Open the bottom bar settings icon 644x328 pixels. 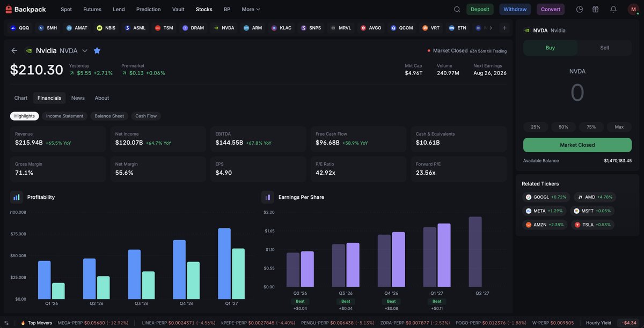pos(6,323)
